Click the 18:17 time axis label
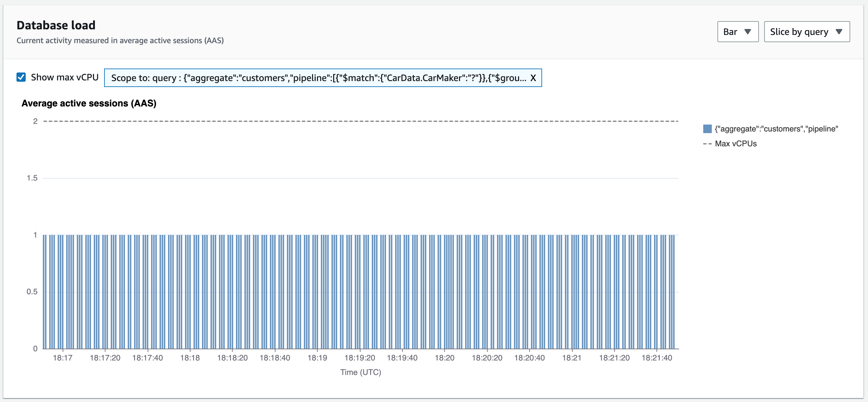Screen dimensions: 868x402 point(63,358)
